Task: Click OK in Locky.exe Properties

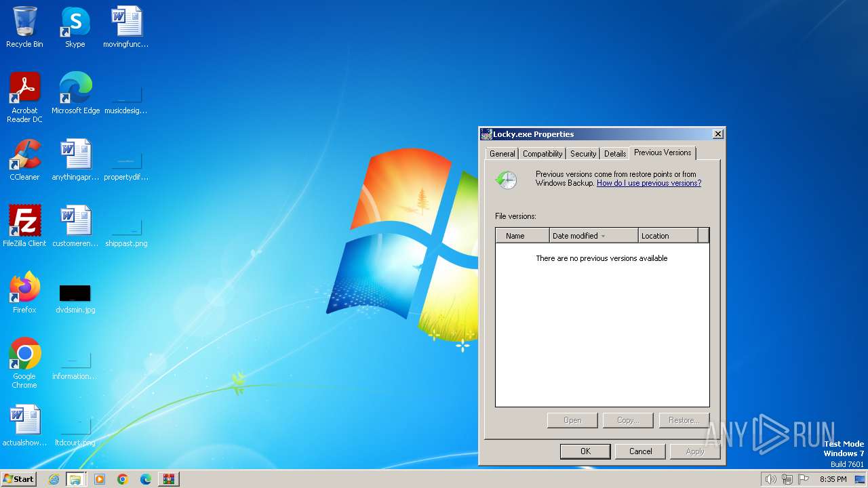Action: coord(585,451)
